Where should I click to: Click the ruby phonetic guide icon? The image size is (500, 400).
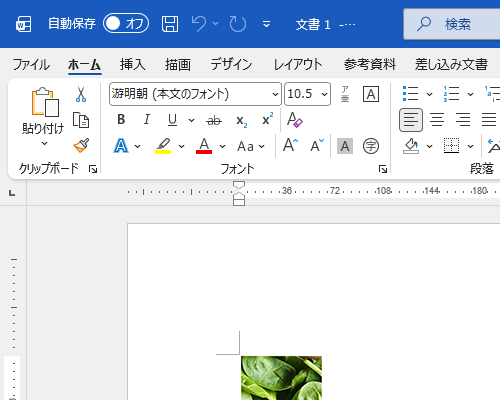pyautogui.click(x=345, y=94)
